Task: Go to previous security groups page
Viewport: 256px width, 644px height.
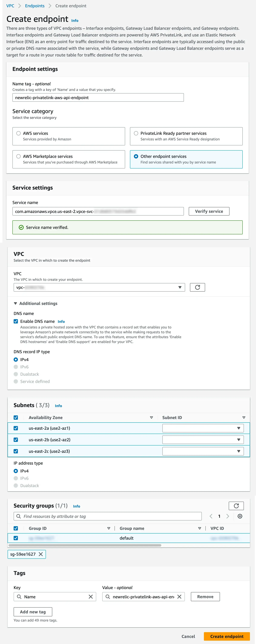Action: click(x=211, y=516)
